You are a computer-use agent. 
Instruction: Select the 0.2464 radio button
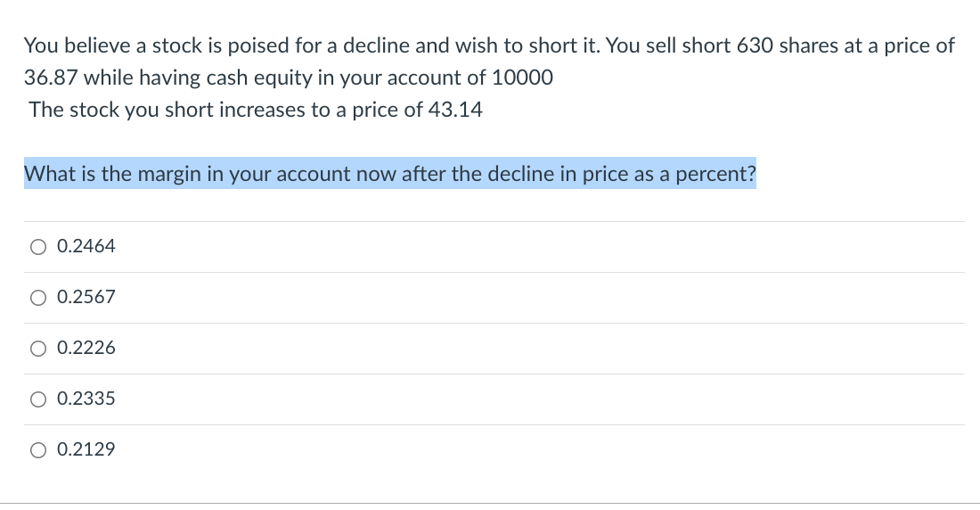(x=38, y=247)
